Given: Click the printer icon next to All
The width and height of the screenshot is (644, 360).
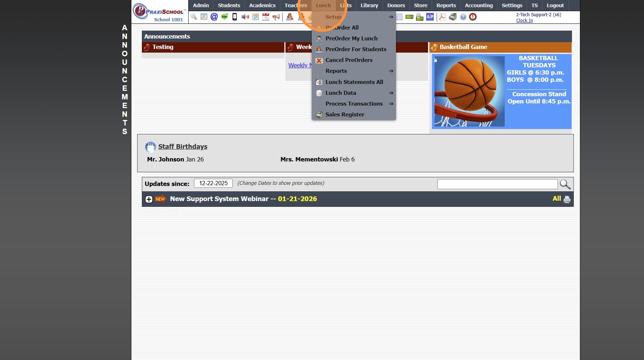Looking at the screenshot, I should [567, 199].
